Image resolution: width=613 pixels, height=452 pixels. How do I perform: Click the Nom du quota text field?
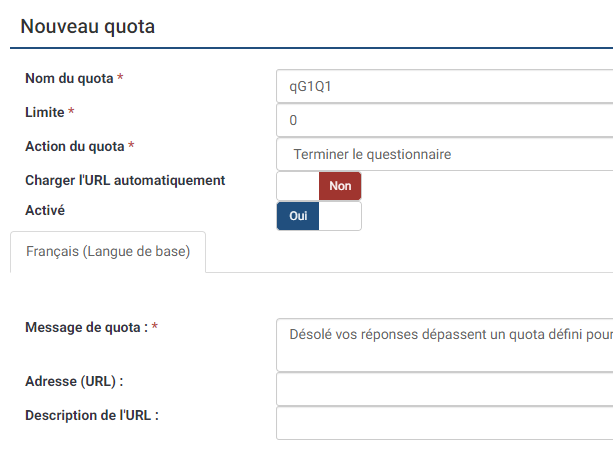tap(444, 86)
